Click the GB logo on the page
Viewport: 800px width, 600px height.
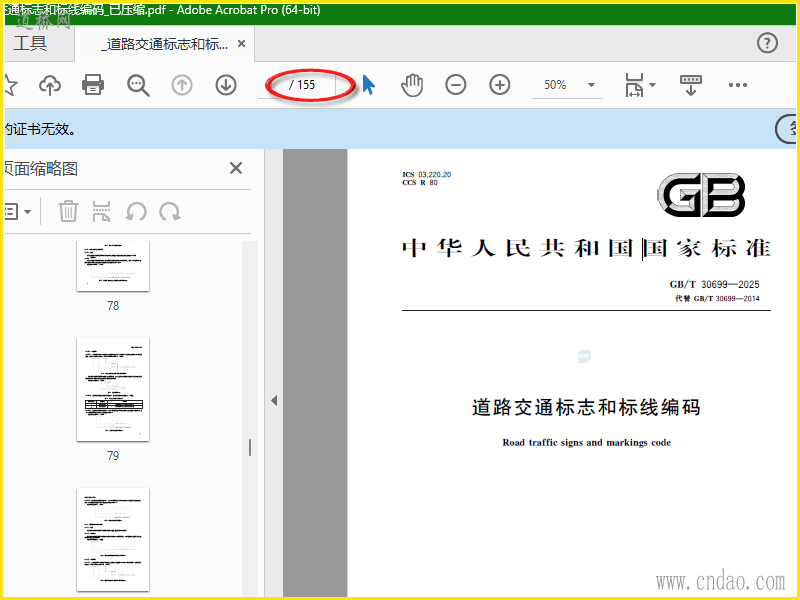coord(701,194)
